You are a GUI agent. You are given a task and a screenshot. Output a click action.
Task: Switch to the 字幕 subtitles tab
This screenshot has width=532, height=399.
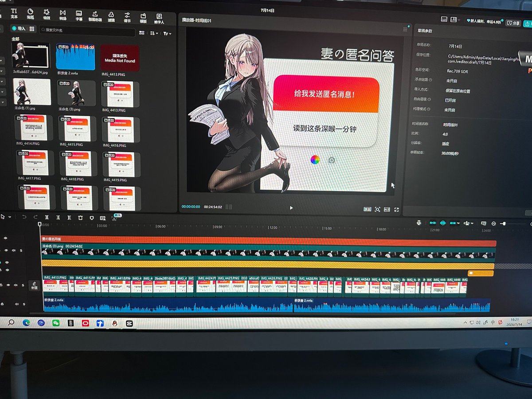[79, 16]
